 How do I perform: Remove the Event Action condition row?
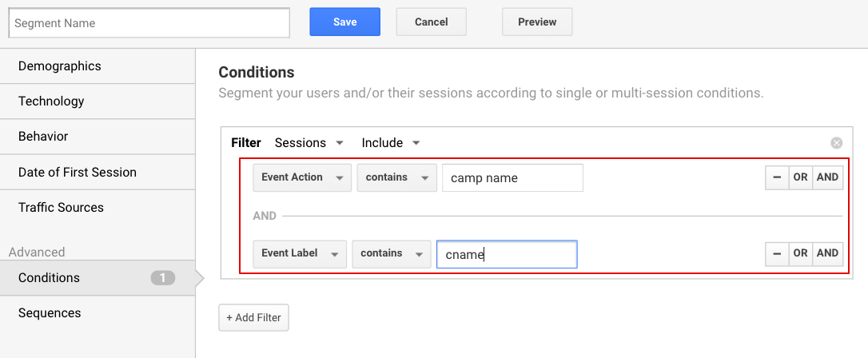click(777, 177)
